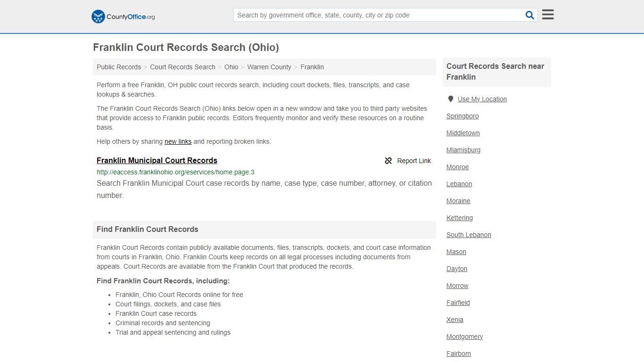Open Lebanon court records
Viewport: 644px width, 362px height.
459,184
